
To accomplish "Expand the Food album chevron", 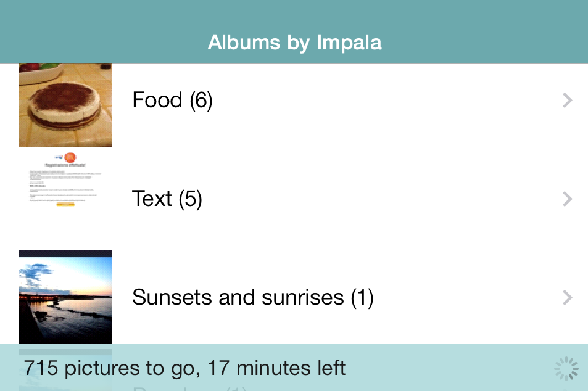I will click(568, 101).
